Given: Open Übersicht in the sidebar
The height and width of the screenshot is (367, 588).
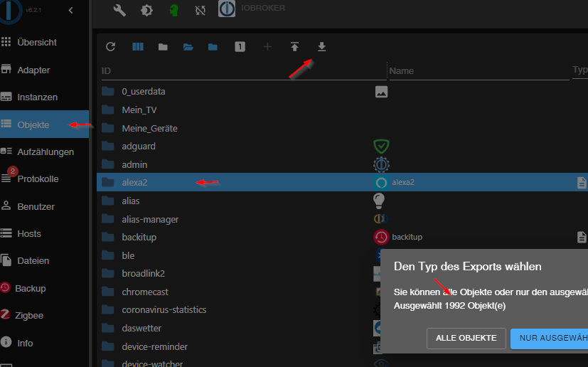Looking at the screenshot, I should [x=44, y=42].
